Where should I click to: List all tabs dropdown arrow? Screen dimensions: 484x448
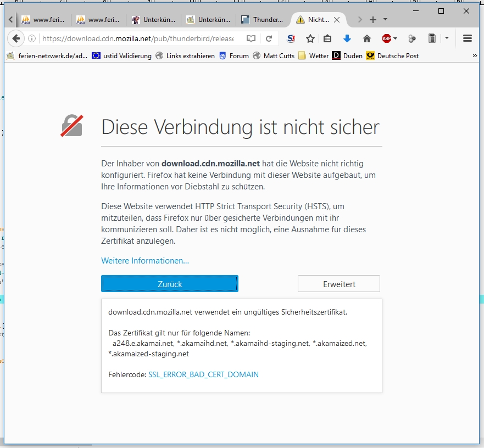point(385,19)
